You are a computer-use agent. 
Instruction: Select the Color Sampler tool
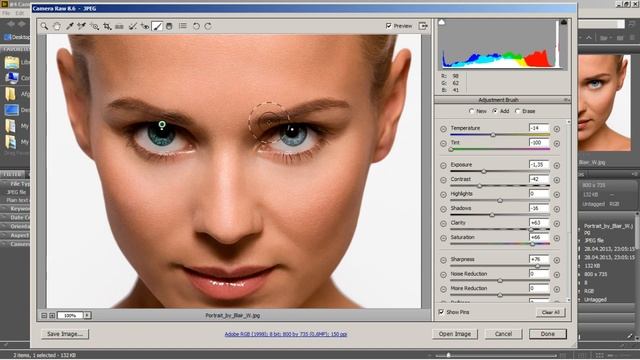82,26
